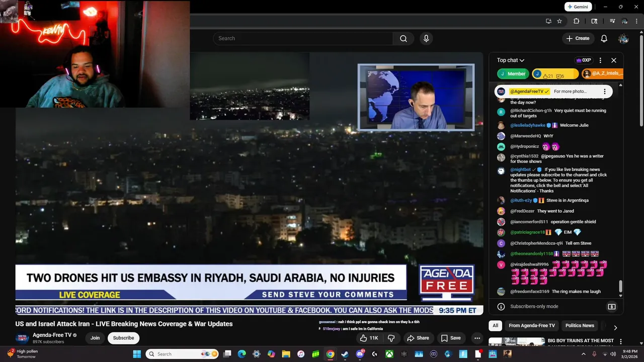The image size is (644, 362).
Task: Open BIG BOY TRAINS recommended video thumbnail
Action: point(517,342)
